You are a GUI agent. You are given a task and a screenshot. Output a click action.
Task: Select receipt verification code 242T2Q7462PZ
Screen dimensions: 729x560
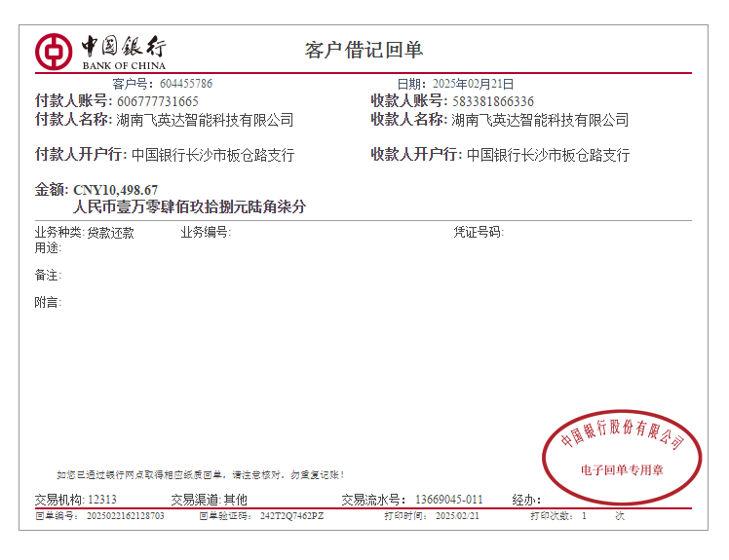pos(291,516)
